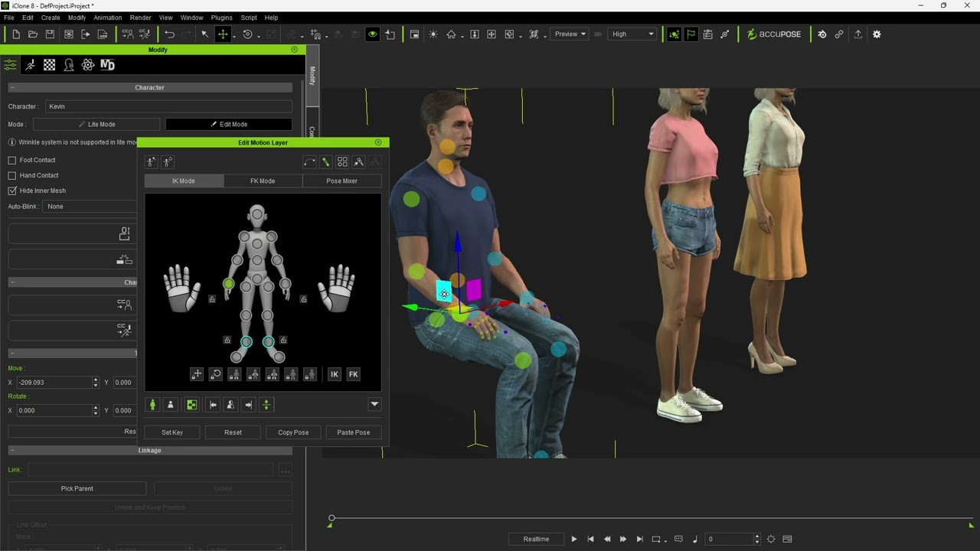Viewport: 980px width, 551px height.
Task: Open a project file from toolbar
Action: [x=33, y=34]
